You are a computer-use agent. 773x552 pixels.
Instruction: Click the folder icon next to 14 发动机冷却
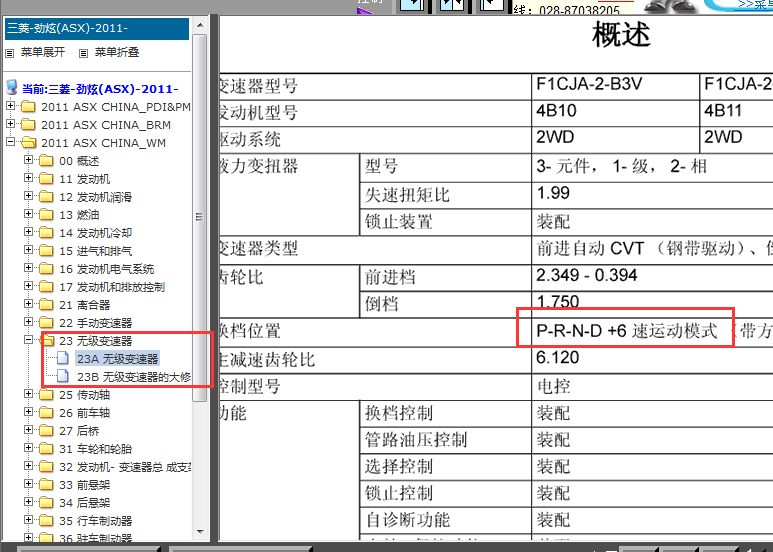point(46,233)
